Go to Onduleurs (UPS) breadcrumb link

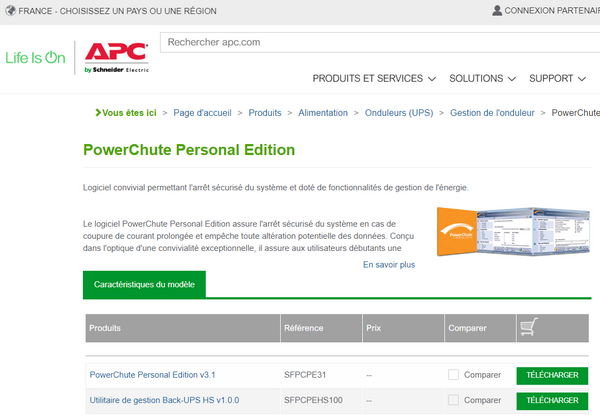coord(399,113)
